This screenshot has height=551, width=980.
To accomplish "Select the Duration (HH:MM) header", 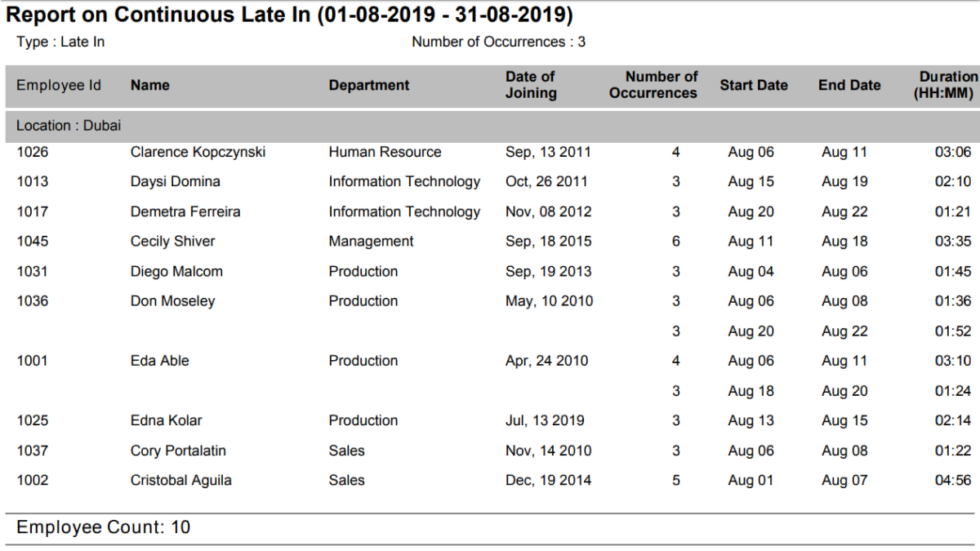I will coord(947,85).
